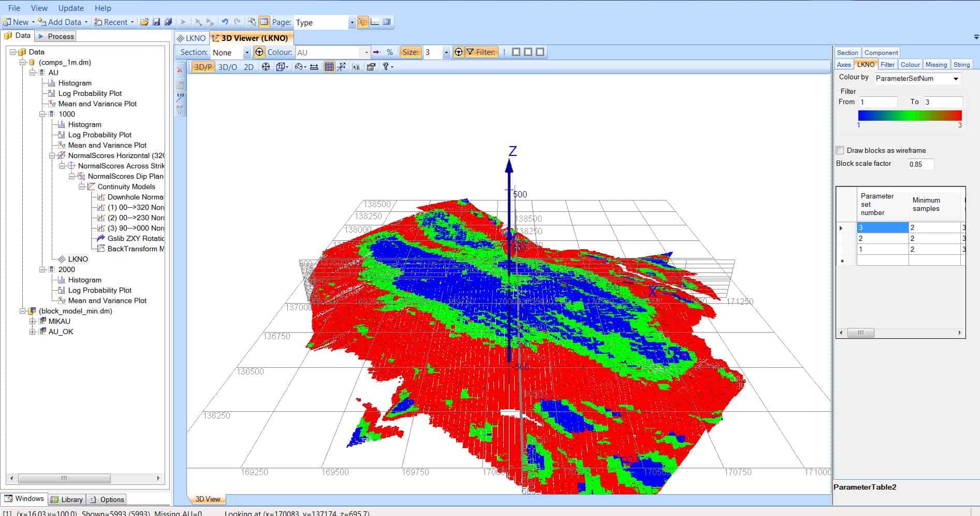
Task: Click the Save project icon
Action: [156, 22]
